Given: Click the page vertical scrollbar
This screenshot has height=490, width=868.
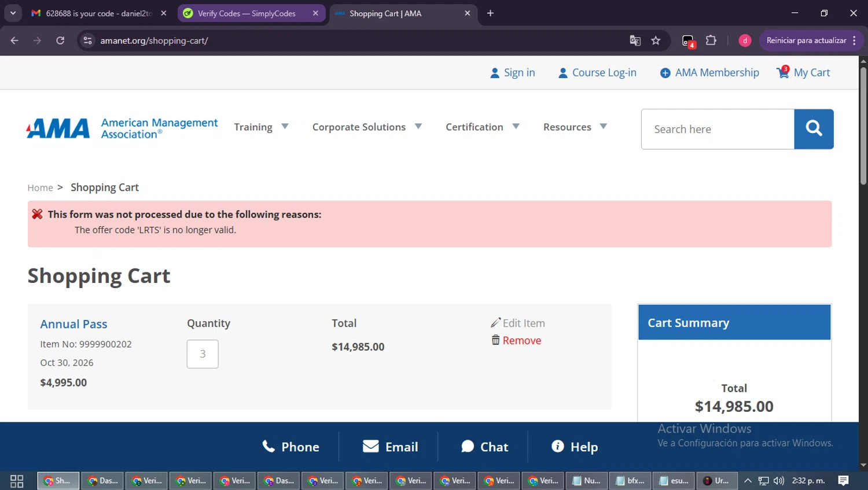Looking at the screenshot, I should point(863,126).
